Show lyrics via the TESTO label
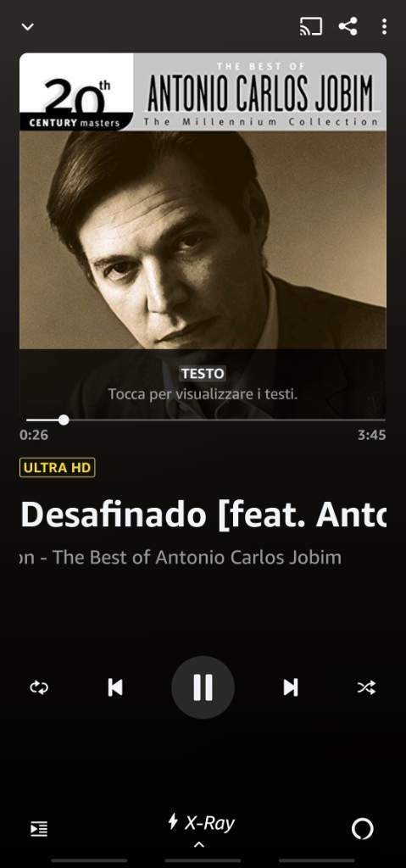The height and width of the screenshot is (868, 406). (203, 374)
